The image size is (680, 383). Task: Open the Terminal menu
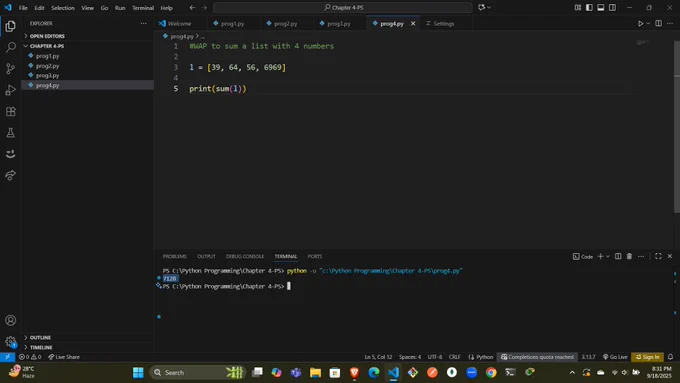click(143, 8)
